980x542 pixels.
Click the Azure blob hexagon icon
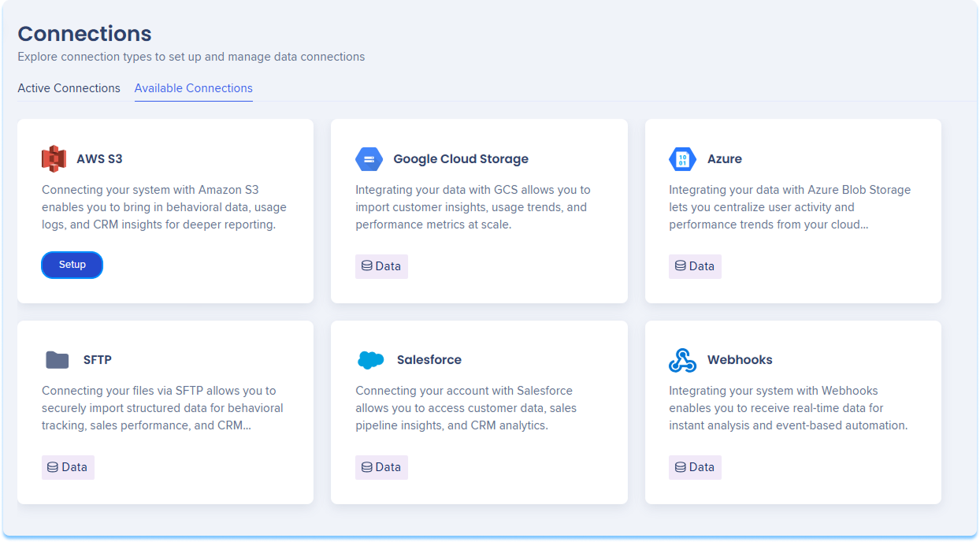tap(682, 159)
